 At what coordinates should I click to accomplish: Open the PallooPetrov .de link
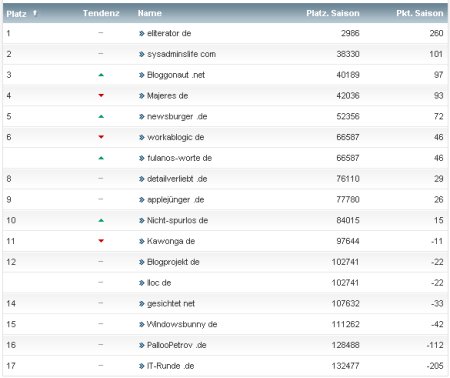click(x=177, y=345)
